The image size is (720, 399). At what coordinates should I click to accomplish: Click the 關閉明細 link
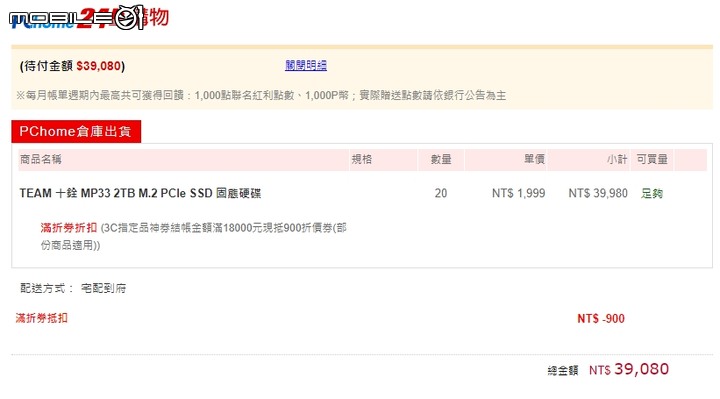tap(306, 65)
